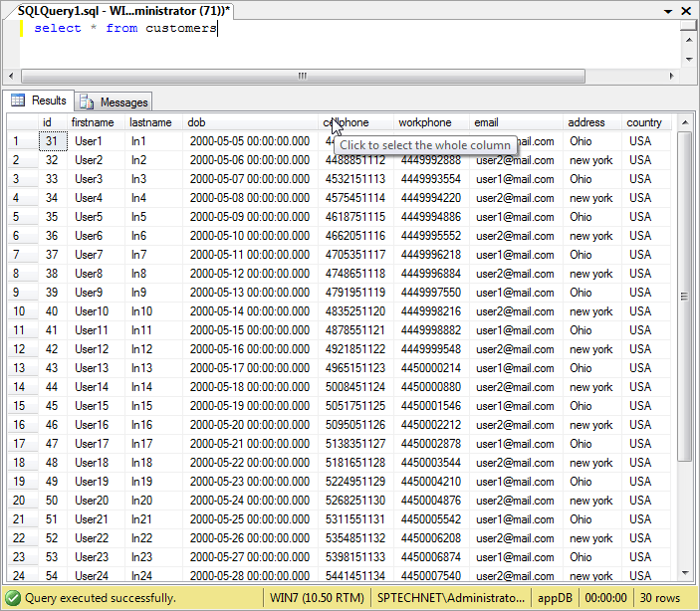Click the appDB database status entry
The image size is (700, 611).
(x=556, y=598)
